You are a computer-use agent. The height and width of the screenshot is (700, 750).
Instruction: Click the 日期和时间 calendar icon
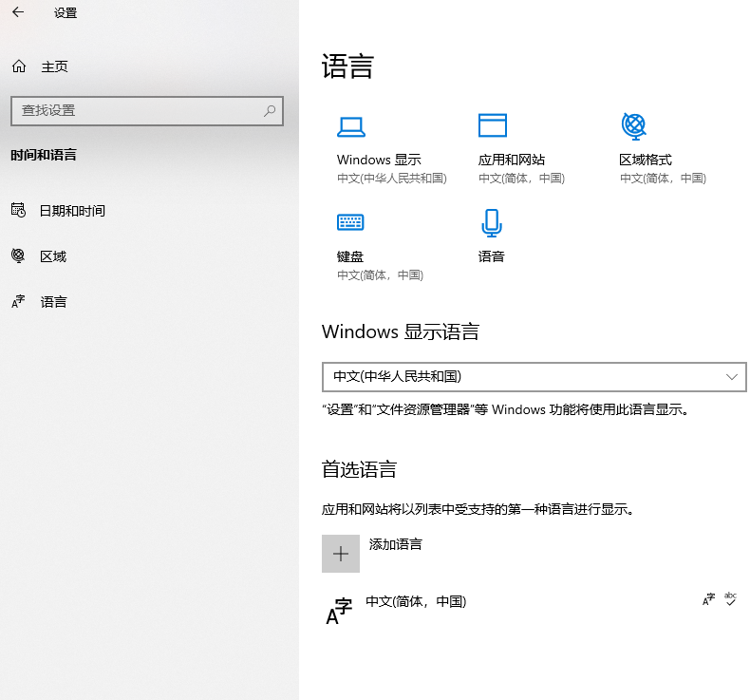[x=18, y=210]
